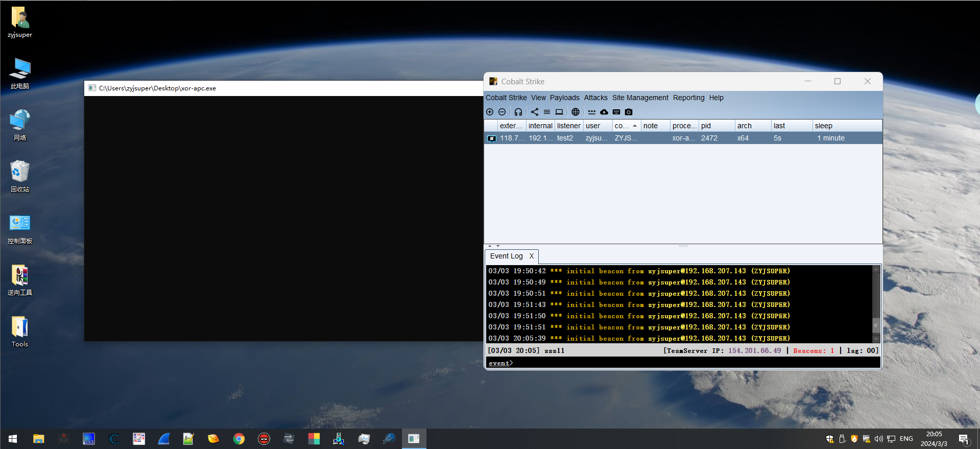This screenshot has width=980, height=449.
Task: Open keystrokes via keyboard icon
Action: (x=616, y=112)
